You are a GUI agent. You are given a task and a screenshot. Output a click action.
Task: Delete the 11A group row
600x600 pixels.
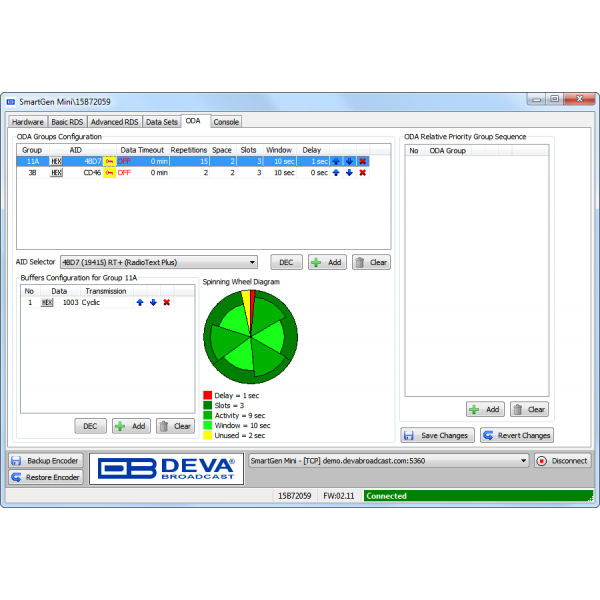[363, 161]
